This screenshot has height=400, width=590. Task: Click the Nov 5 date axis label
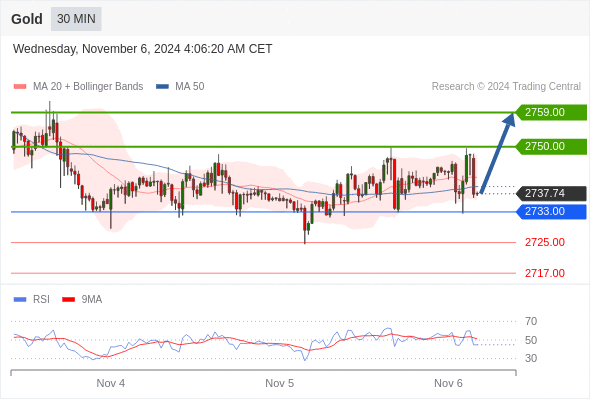[x=280, y=383]
